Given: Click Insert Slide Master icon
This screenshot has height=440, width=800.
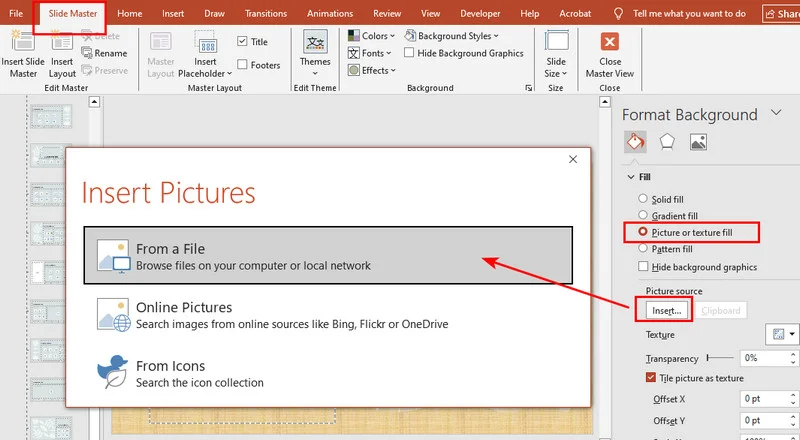Looking at the screenshot, I should 22,41.
